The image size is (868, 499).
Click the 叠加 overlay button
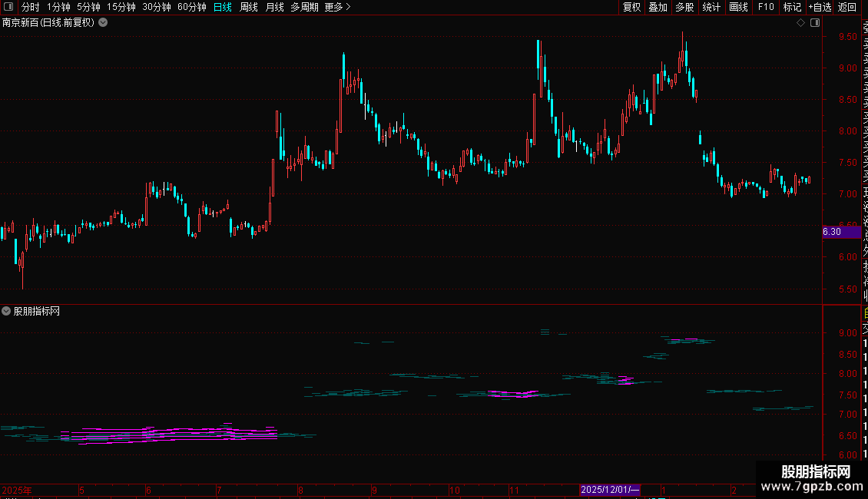(658, 7)
